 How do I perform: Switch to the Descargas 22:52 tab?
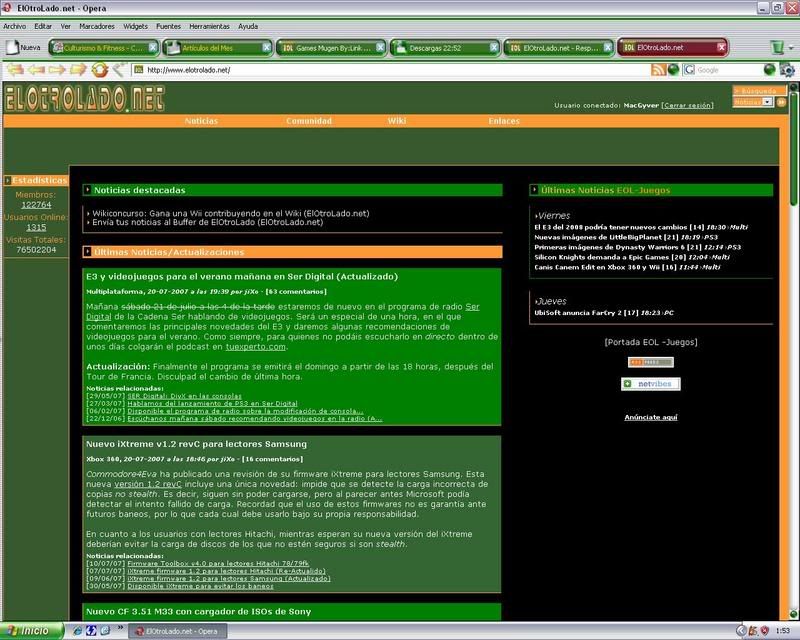click(x=444, y=47)
